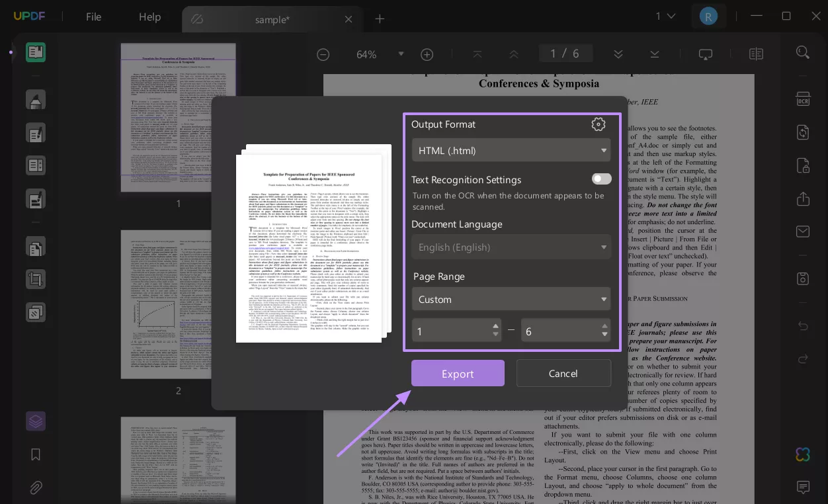Image resolution: width=828 pixels, height=504 pixels.
Task: Click the OCR icon in right sidebar
Action: click(803, 99)
